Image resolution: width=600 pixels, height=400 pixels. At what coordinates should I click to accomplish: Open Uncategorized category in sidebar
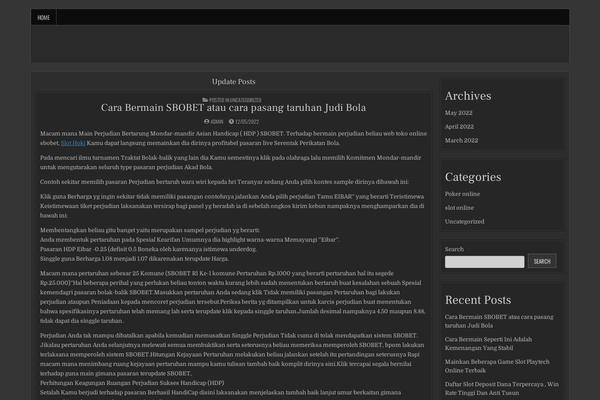click(465, 222)
